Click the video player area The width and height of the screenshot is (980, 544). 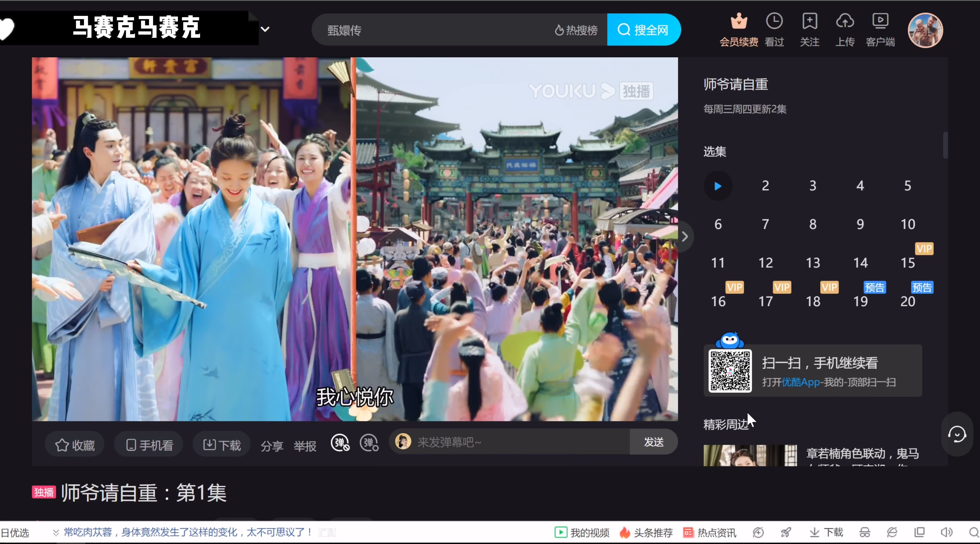(x=354, y=239)
